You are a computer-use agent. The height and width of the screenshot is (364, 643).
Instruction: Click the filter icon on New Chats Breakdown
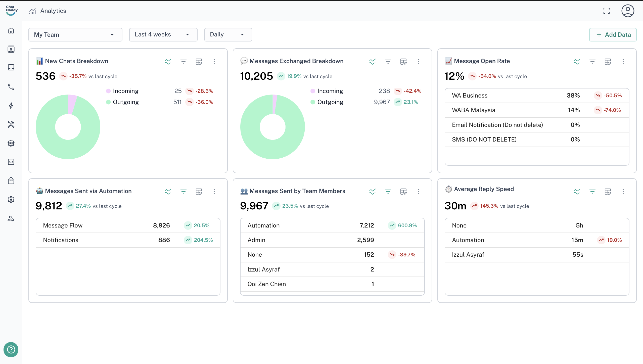(x=183, y=62)
